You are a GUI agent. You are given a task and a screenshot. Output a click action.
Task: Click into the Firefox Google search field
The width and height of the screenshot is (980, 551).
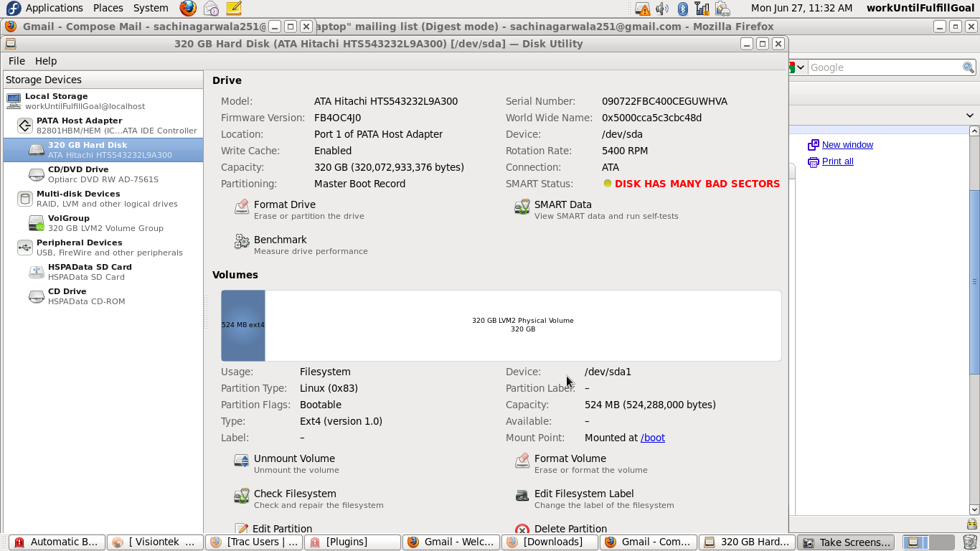click(885, 67)
